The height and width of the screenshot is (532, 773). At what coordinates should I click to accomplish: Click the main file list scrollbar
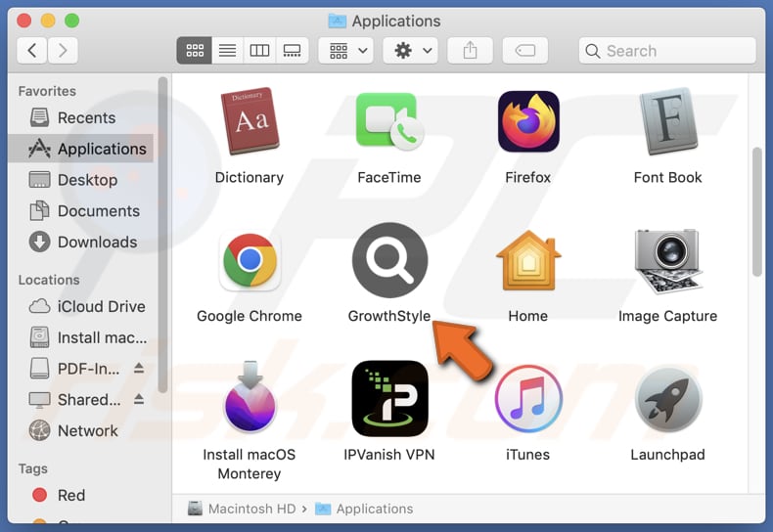point(757,212)
